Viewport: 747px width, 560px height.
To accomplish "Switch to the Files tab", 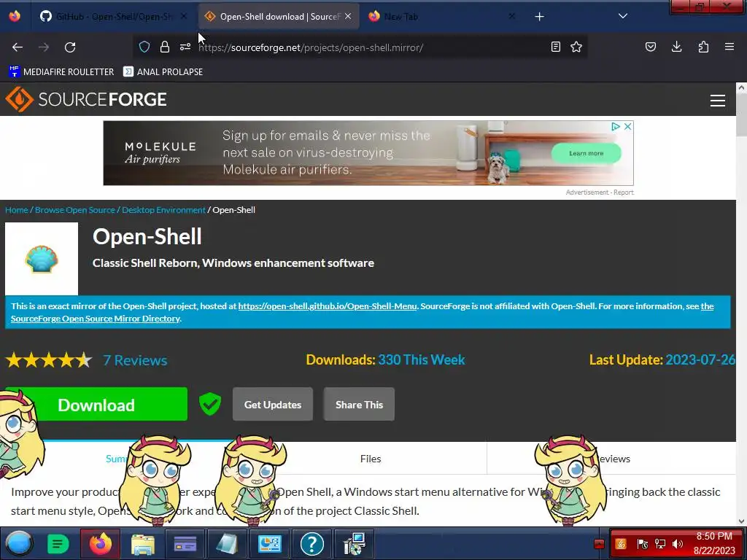I will coord(370,459).
